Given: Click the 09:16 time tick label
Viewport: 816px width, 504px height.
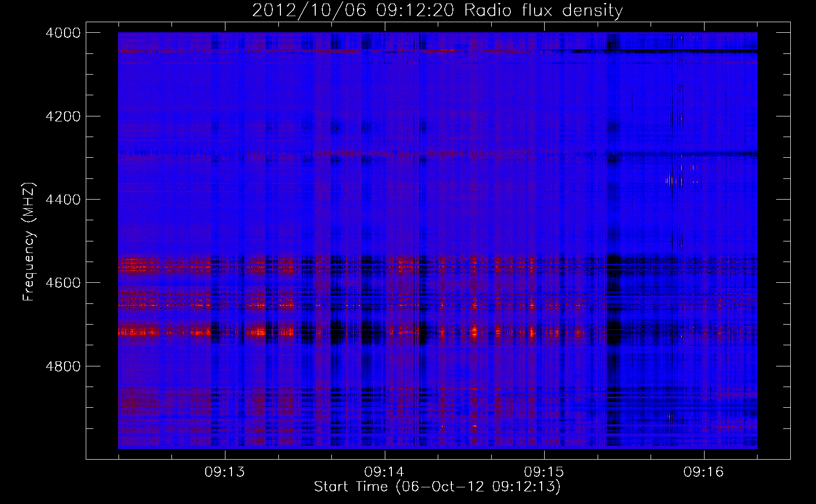Looking at the screenshot, I should tap(704, 472).
